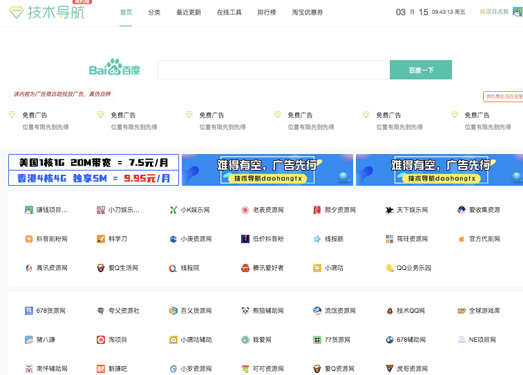The width and height of the screenshot is (523, 375).
Task: Click the 晨讯资源网 icon
Action: point(29,268)
